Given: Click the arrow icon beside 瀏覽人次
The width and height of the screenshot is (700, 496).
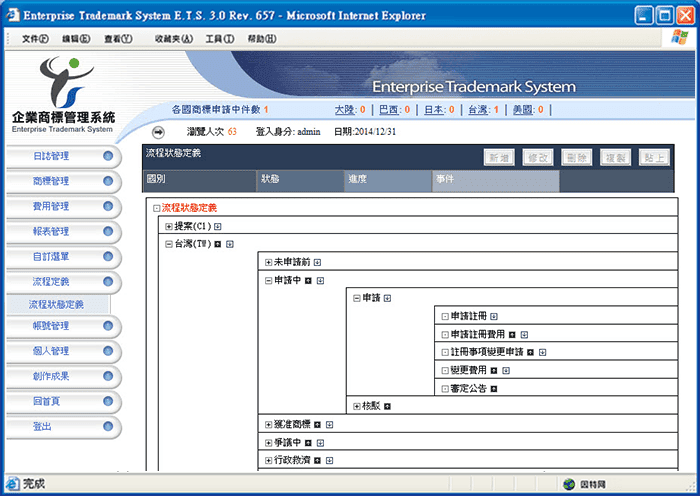Looking at the screenshot, I should [x=158, y=131].
